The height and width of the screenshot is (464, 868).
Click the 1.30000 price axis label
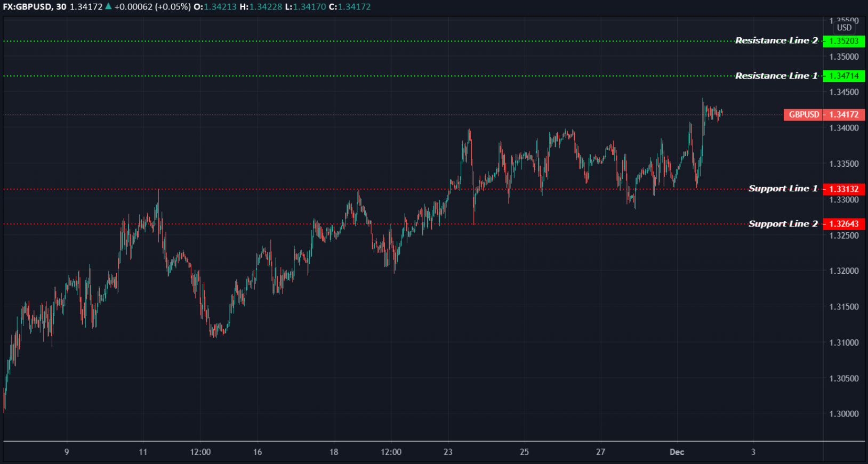844,414
